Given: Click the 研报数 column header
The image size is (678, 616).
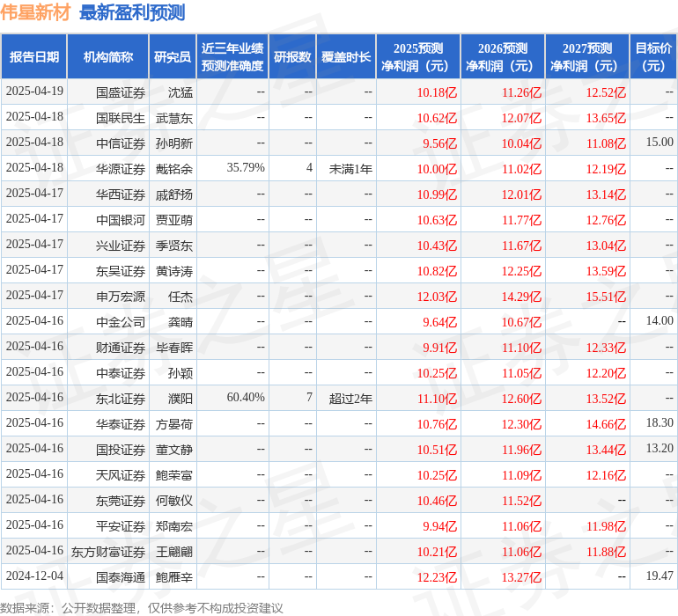Looking at the screenshot, I should click(x=292, y=57).
